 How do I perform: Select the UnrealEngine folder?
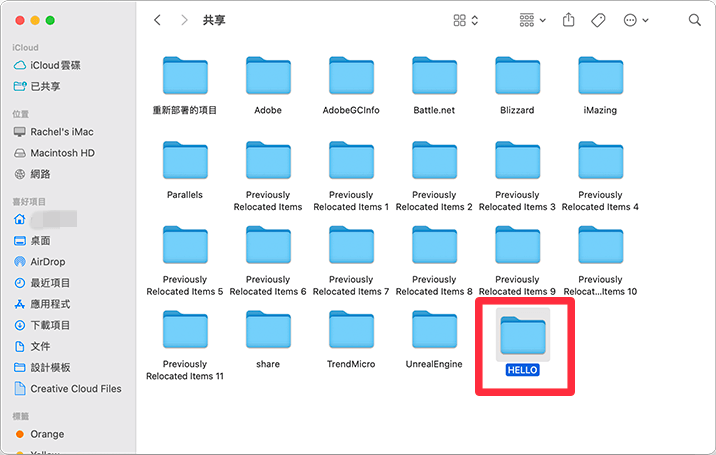tap(434, 329)
